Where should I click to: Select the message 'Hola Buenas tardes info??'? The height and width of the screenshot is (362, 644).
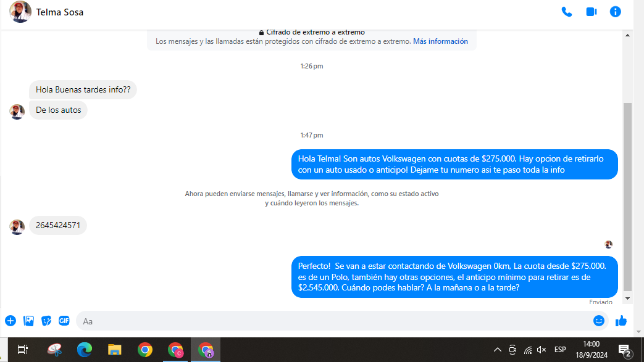tap(83, 90)
